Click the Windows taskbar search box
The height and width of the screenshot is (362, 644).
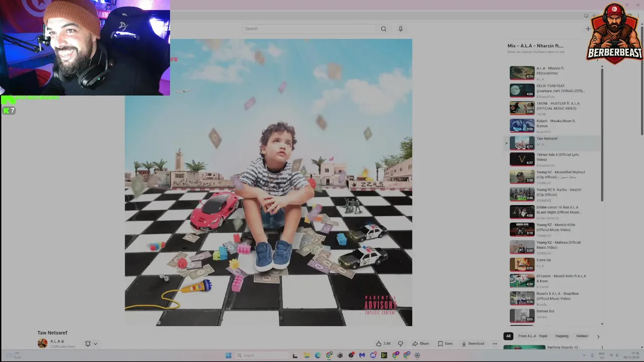(262, 355)
